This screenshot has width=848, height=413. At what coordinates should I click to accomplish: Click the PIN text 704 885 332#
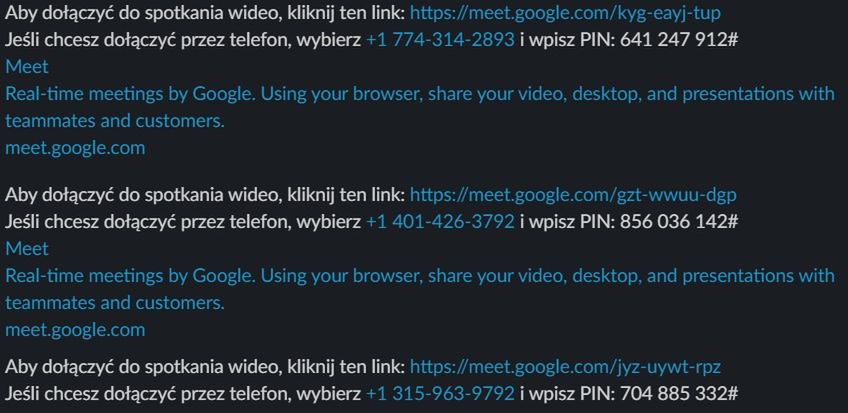679,394
